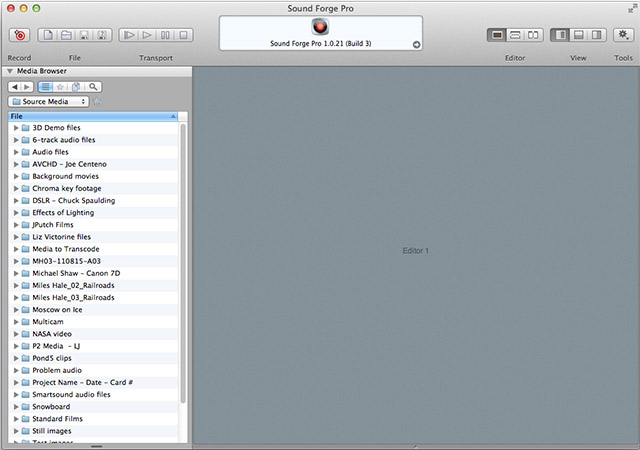Expand the Background movies folder
Viewport: 640px width, 450px height.
click(16, 176)
